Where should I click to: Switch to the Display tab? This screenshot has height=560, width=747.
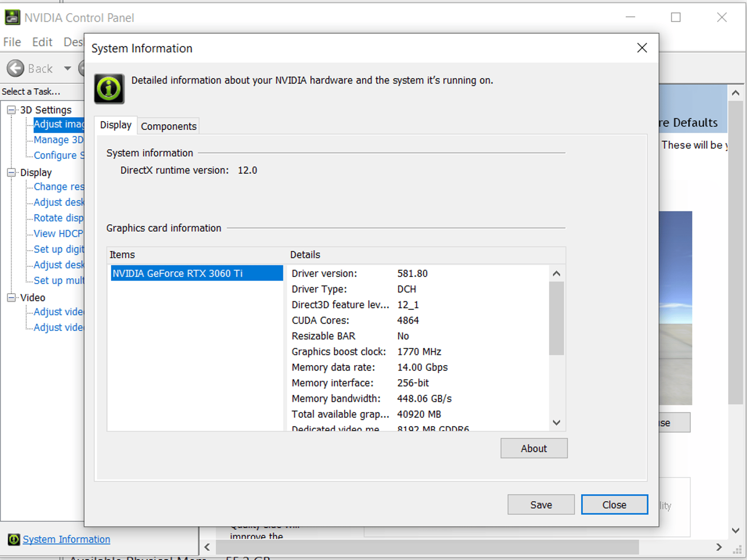click(x=116, y=125)
